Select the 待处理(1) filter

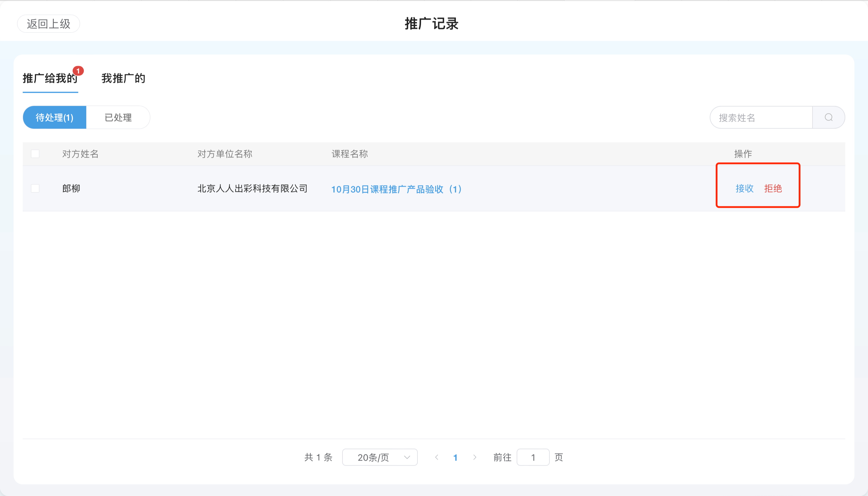pyautogui.click(x=54, y=117)
